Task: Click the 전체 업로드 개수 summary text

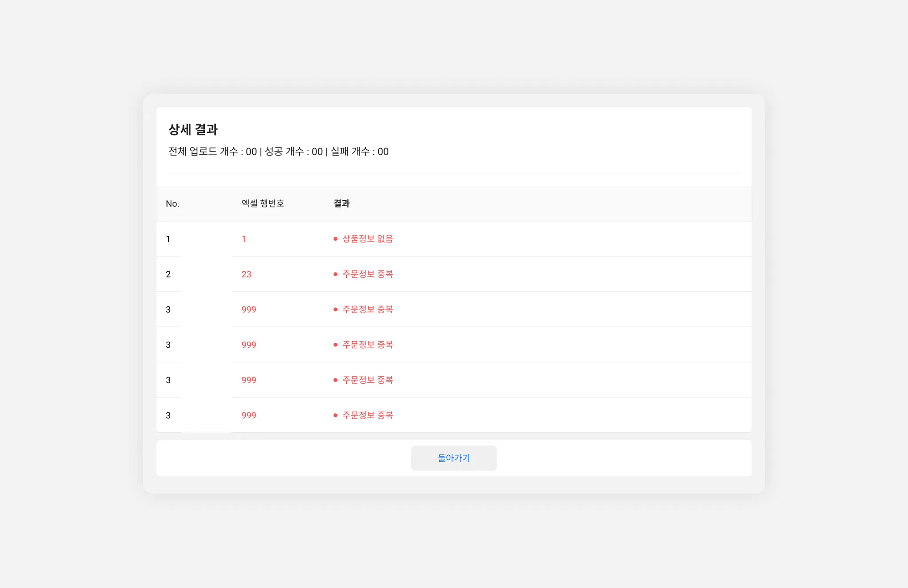Action: 212,152
